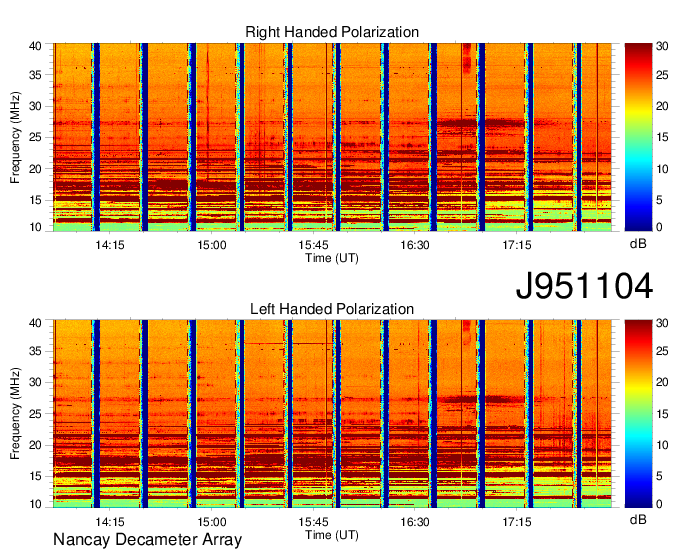
Task: Click the 10 dB label on lower color bar
Action: pos(662,445)
